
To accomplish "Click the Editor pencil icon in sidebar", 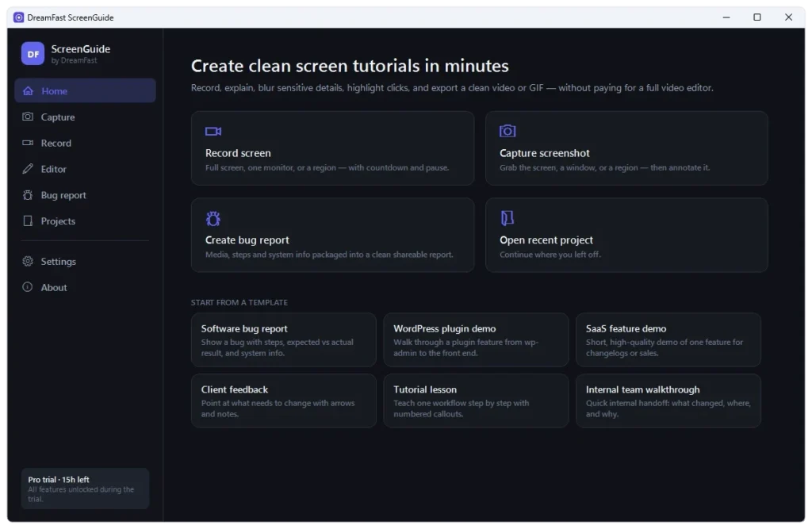I will tap(28, 168).
